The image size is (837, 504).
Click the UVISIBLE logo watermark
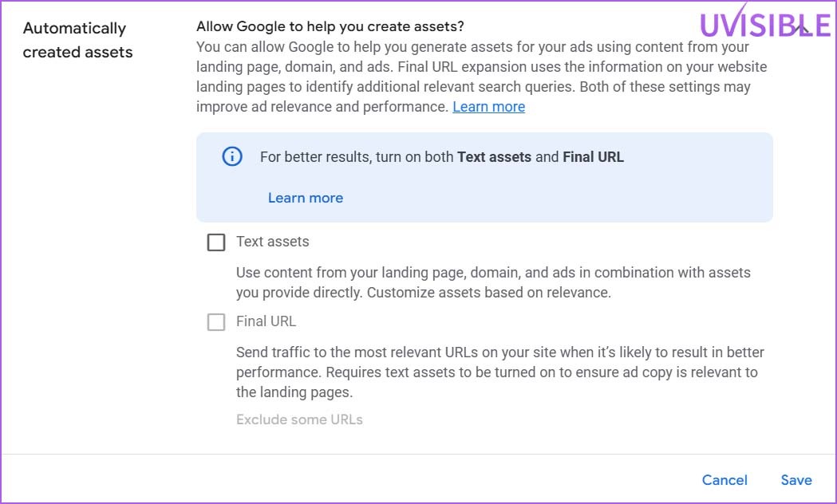coord(765,22)
